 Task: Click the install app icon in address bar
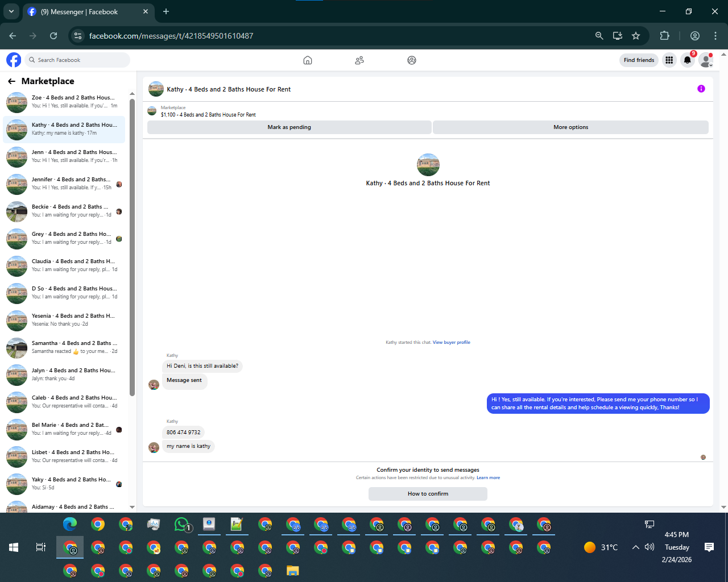point(618,36)
